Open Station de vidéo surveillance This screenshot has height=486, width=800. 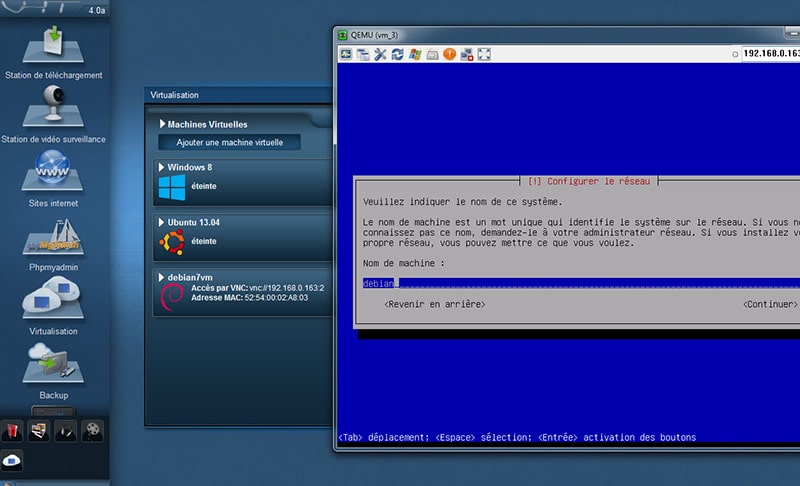coord(53,106)
